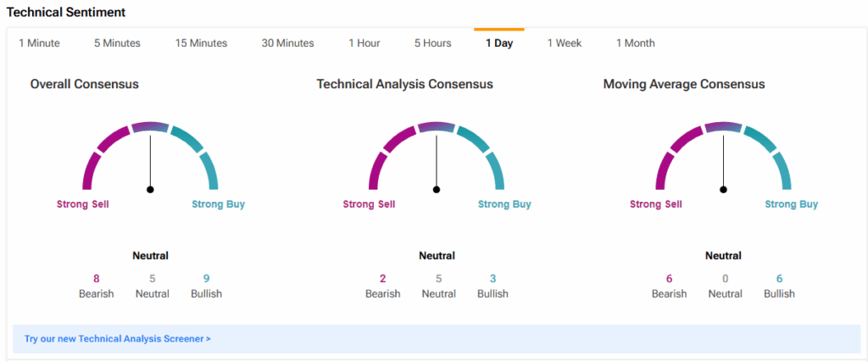Switch to the 1 Week tab
Viewport: 868px width, 362px height.
click(565, 43)
